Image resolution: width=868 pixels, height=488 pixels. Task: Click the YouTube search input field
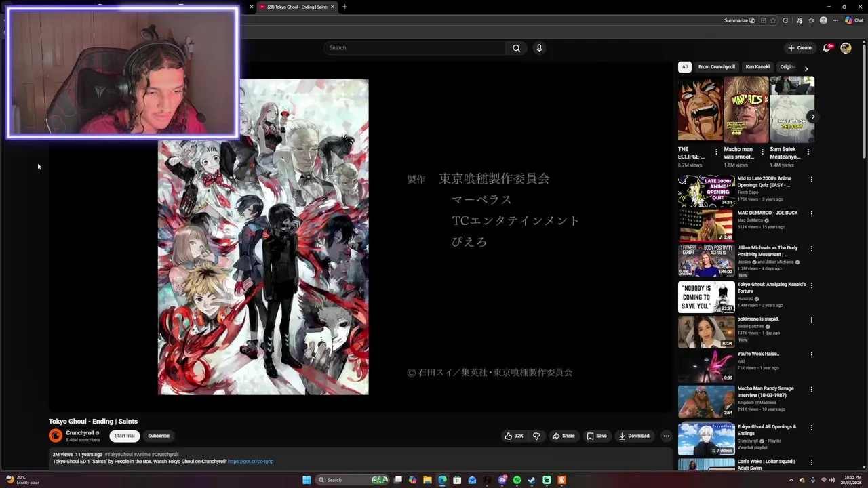(414, 48)
